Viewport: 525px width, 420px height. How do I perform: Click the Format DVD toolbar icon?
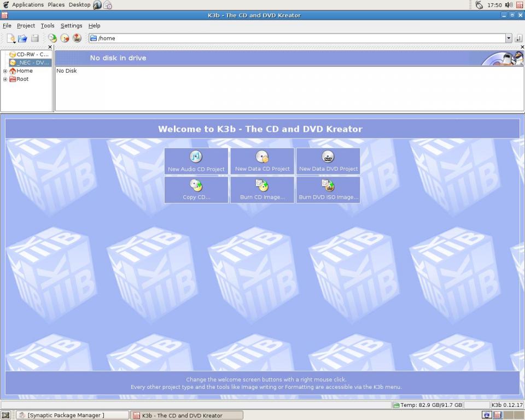click(x=77, y=38)
